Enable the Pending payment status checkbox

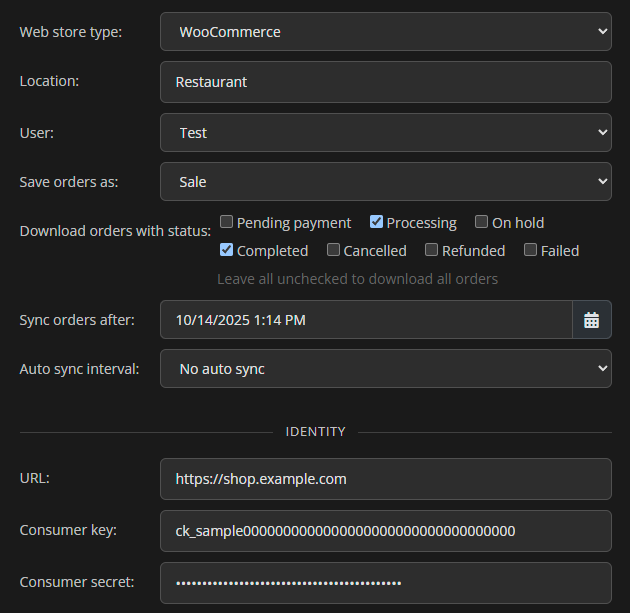[226, 222]
